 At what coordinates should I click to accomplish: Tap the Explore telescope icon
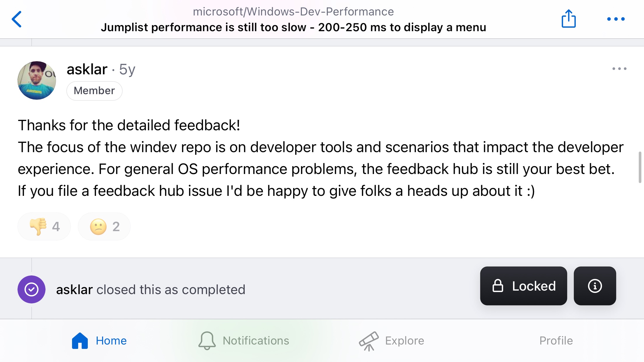coord(369,341)
